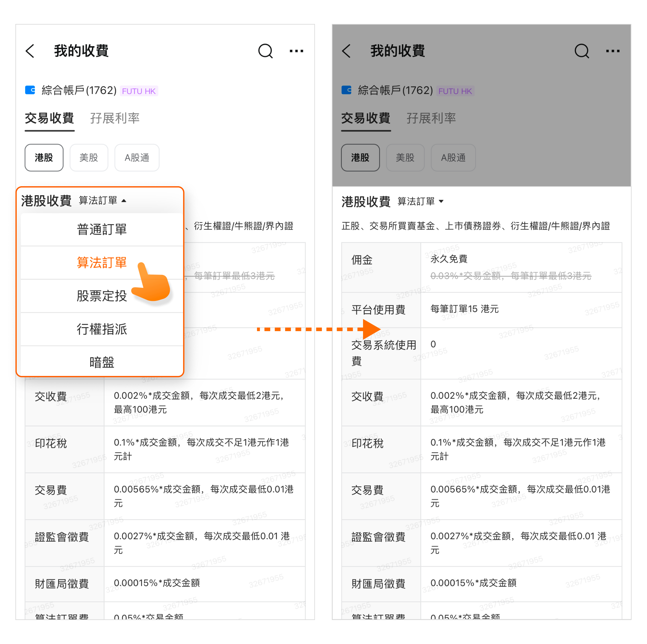Choose 普通訂單 from order type list
This screenshot has width=647, height=644.
tap(102, 230)
